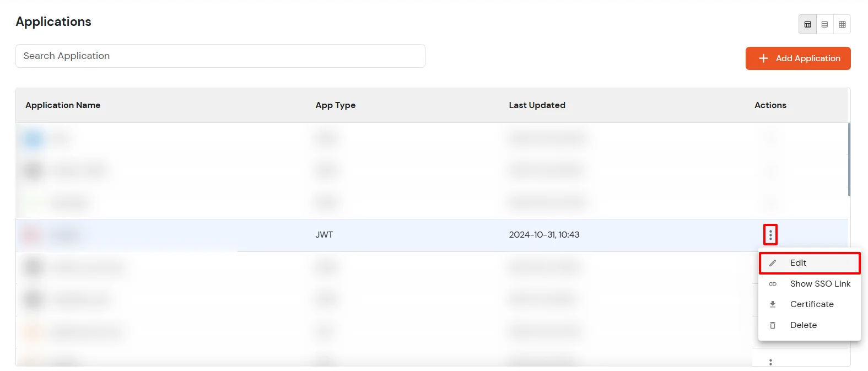This screenshot has height=371, width=868.
Task: Focus the Search Application field
Action: pos(220,56)
